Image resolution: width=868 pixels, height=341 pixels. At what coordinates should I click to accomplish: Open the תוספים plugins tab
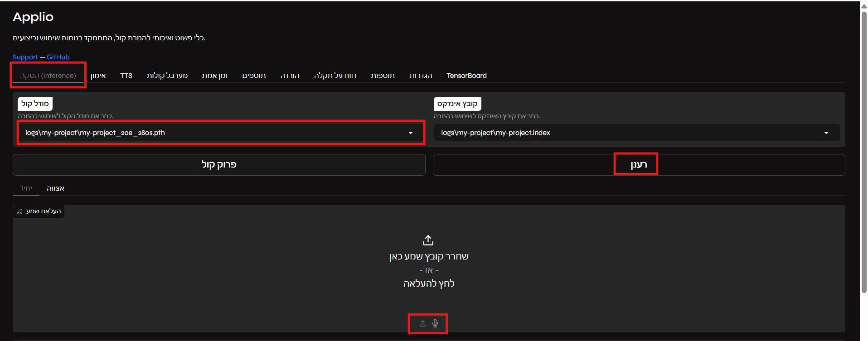point(254,76)
